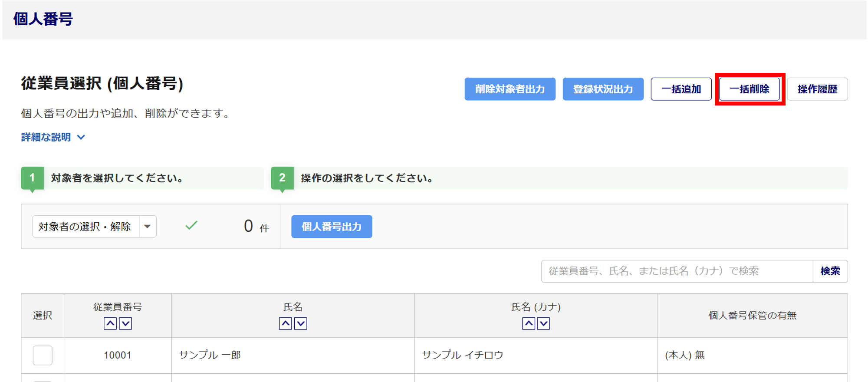Sort 氏名 (カナ) column ascending
The image size is (868, 382).
pos(528,323)
